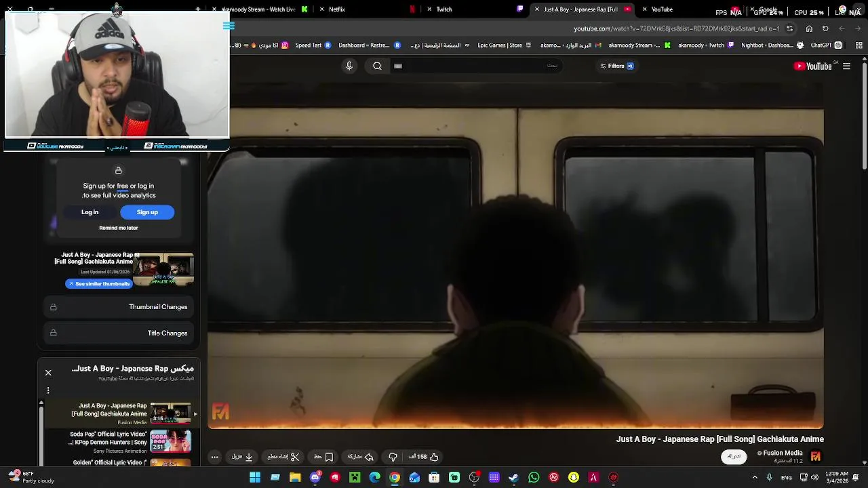The height and width of the screenshot is (488, 868).
Task: Open Microsoft Edge from taskbar
Action: (x=374, y=478)
